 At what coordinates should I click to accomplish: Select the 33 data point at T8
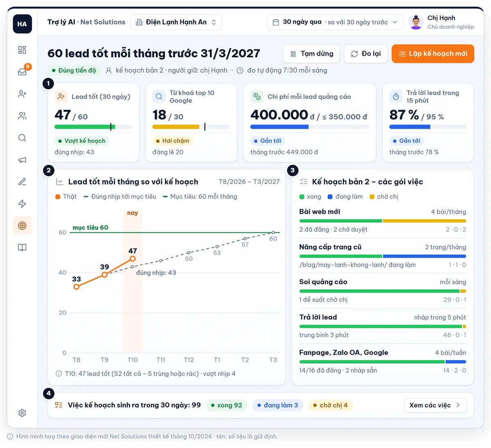[x=77, y=286]
